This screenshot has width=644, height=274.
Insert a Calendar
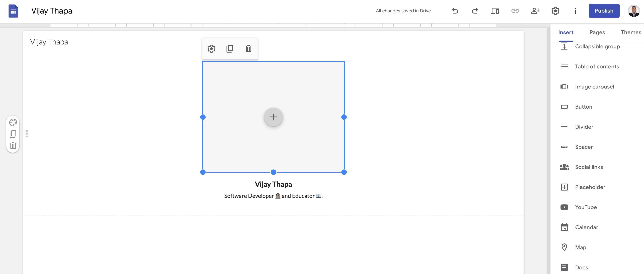597,227
